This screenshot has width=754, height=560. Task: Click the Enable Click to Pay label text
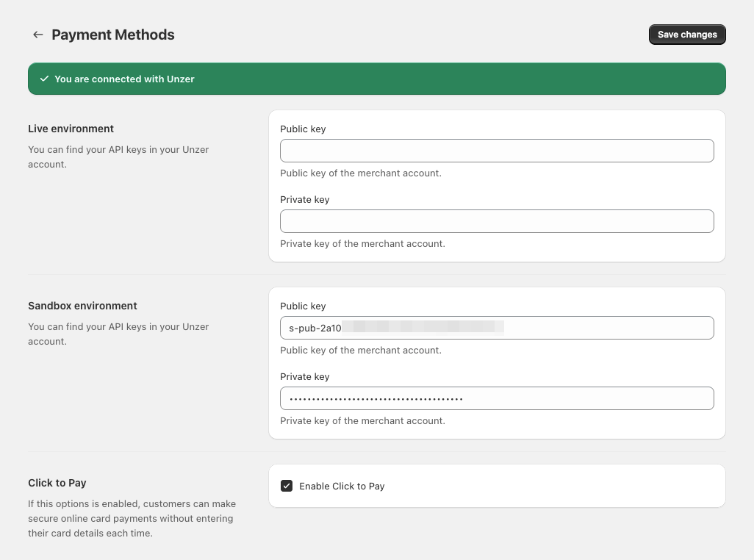click(x=342, y=486)
